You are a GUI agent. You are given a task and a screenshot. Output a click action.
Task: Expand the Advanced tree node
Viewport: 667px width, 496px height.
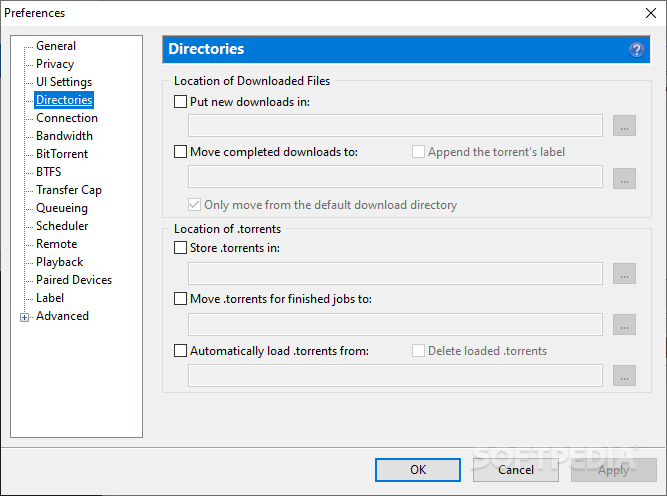pos(25,317)
